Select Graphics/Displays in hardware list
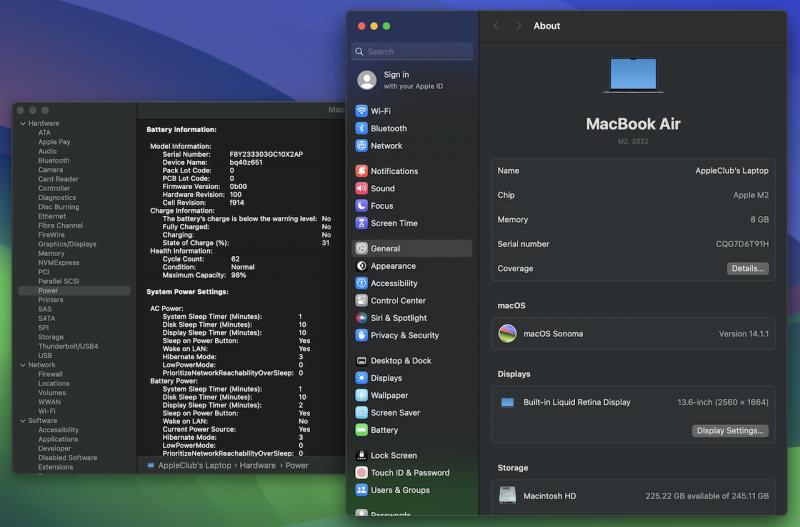 [67, 244]
